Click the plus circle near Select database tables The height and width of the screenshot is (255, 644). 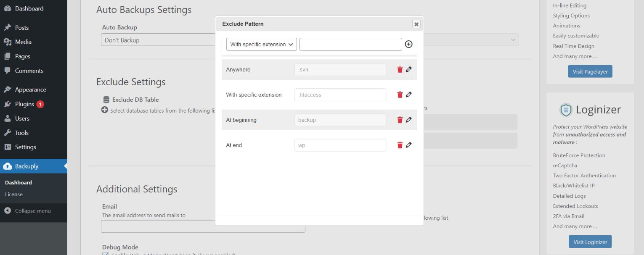pos(104,110)
